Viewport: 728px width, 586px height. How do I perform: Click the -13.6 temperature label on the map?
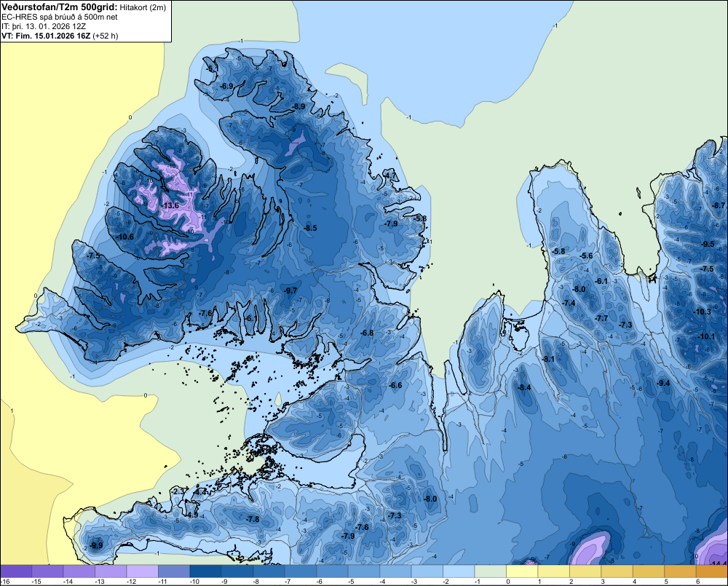170,205
